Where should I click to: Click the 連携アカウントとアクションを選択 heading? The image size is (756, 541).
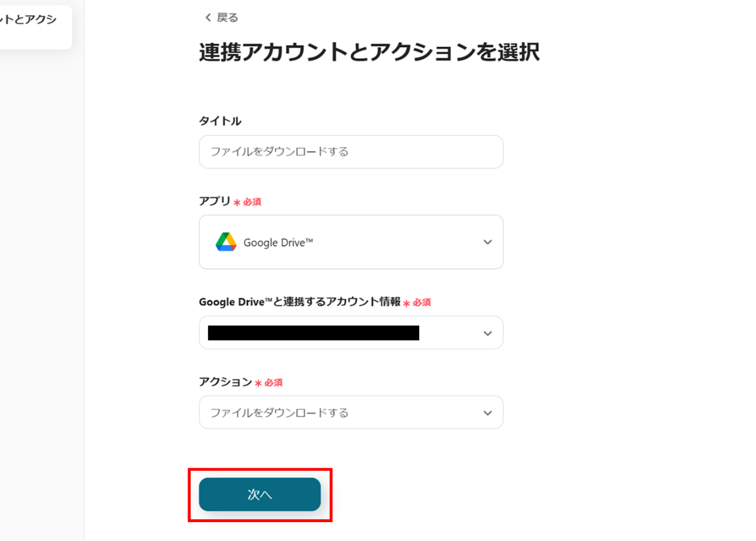point(369,52)
